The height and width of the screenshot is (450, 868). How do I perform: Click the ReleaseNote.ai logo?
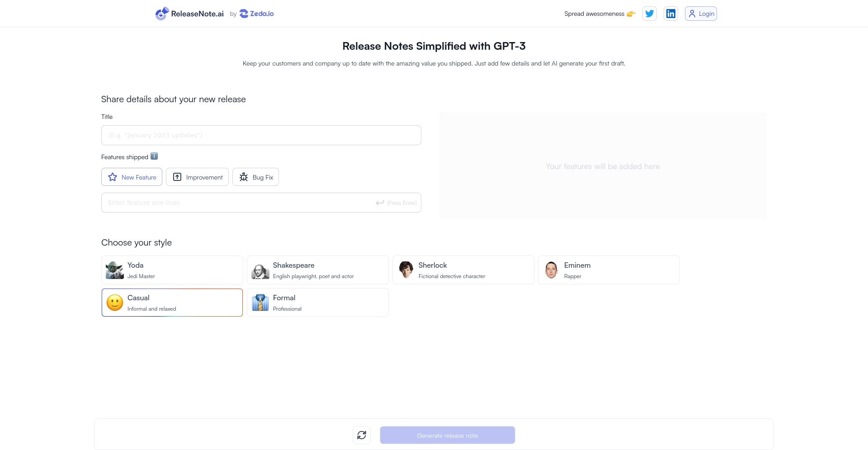(x=189, y=14)
